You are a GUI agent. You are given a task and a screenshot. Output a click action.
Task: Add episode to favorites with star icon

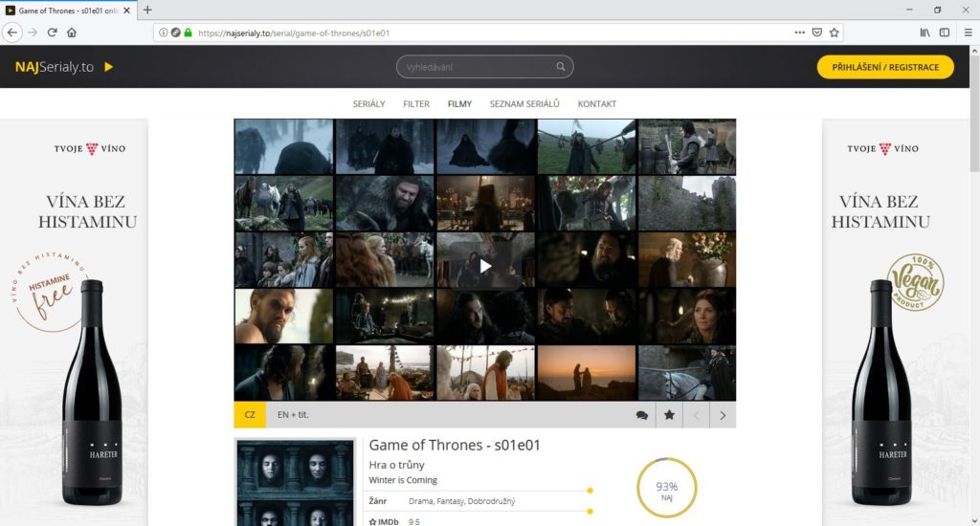pyautogui.click(x=669, y=415)
